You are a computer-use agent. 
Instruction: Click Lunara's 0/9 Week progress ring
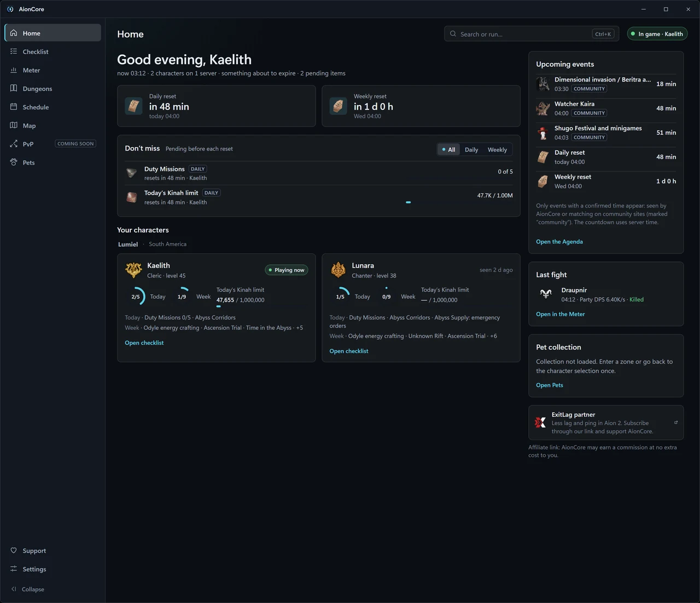(x=386, y=297)
